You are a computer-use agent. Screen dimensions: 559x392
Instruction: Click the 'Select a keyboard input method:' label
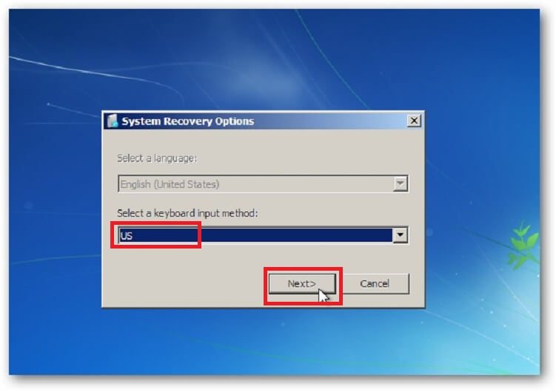(x=187, y=213)
